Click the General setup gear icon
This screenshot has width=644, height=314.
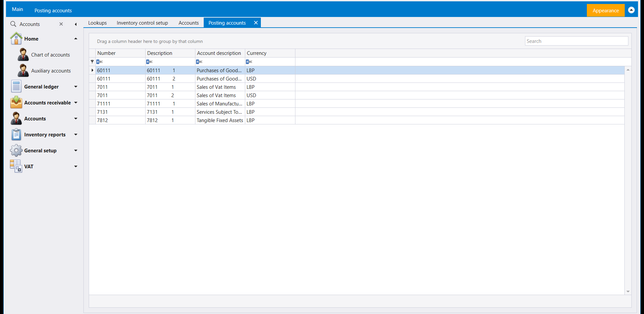click(16, 150)
